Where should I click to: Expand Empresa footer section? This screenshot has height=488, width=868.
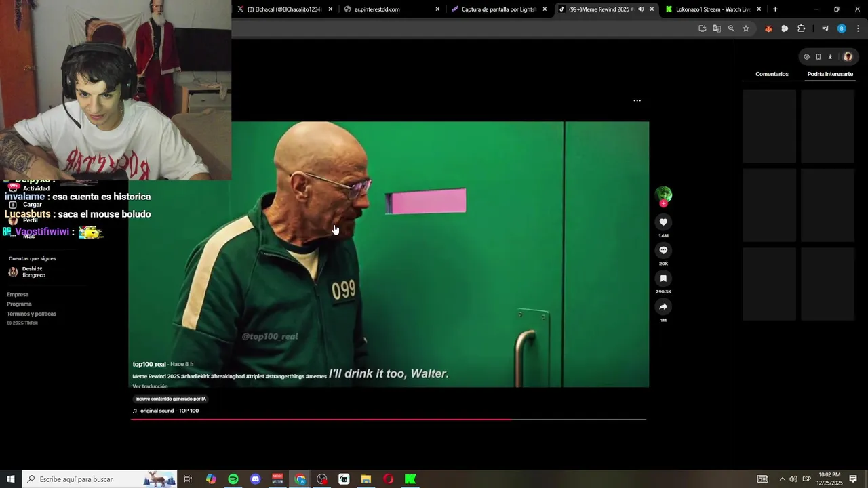[x=18, y=294]
